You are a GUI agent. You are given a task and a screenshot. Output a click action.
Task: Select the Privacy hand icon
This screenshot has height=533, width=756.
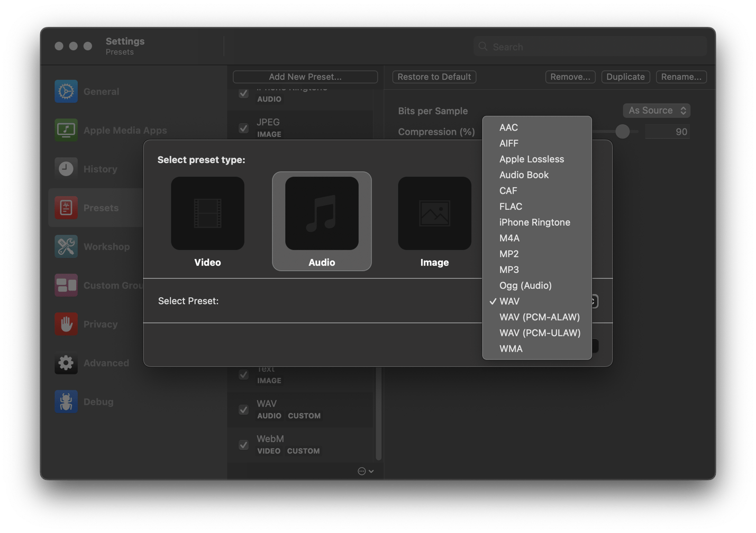point(66,324)
